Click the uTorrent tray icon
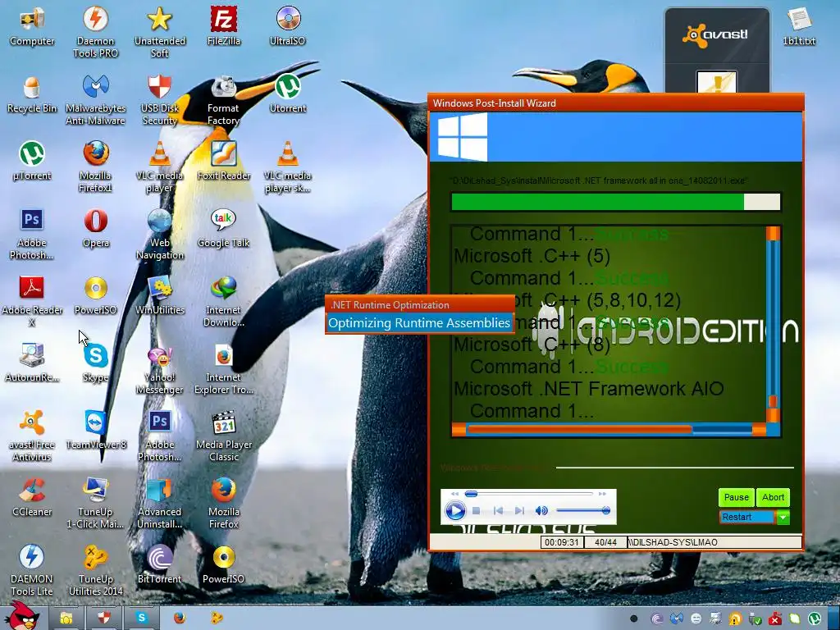The image size is (840, 630). tap(815, 619)
